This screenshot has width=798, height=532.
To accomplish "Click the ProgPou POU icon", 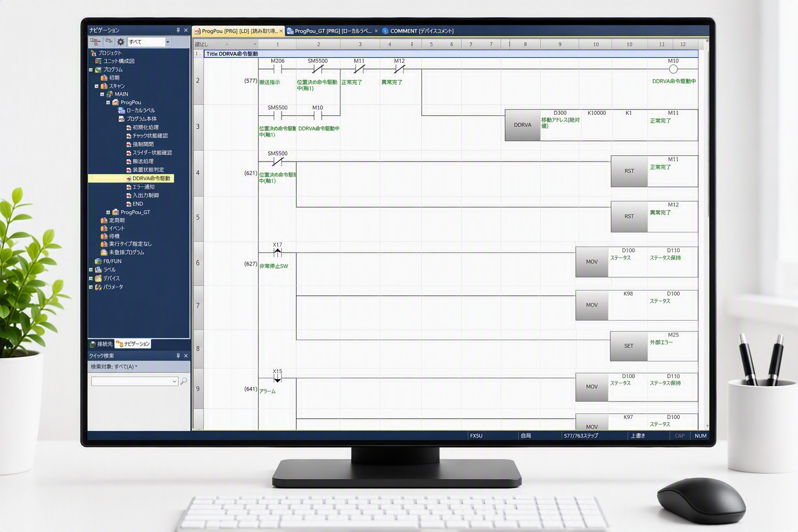I will point(115,102).
